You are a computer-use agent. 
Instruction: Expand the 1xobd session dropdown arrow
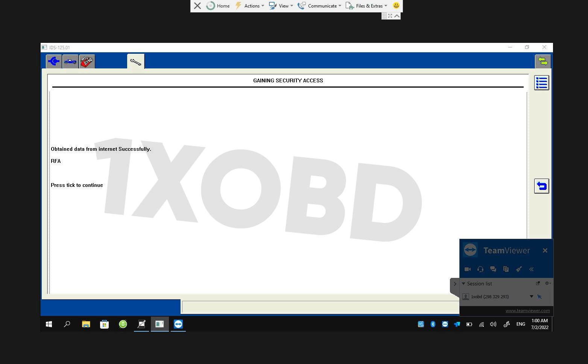click(x=532, y=296)
